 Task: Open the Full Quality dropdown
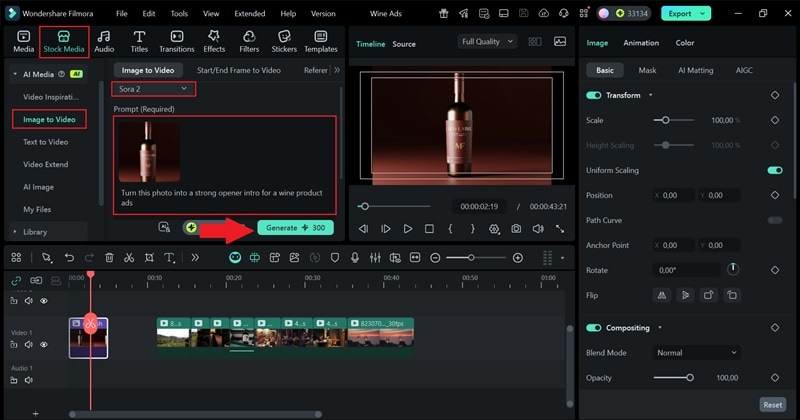click(x=487, y=41)
